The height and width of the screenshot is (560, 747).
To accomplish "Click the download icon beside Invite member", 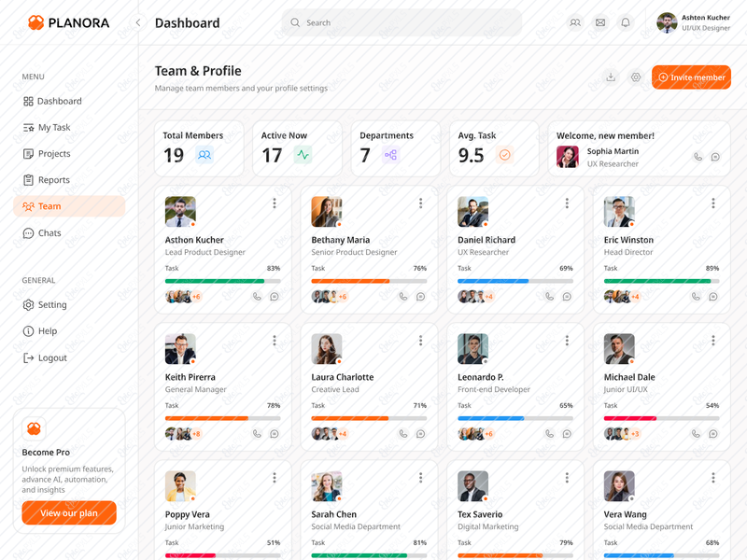I will [x=611, y=77].
